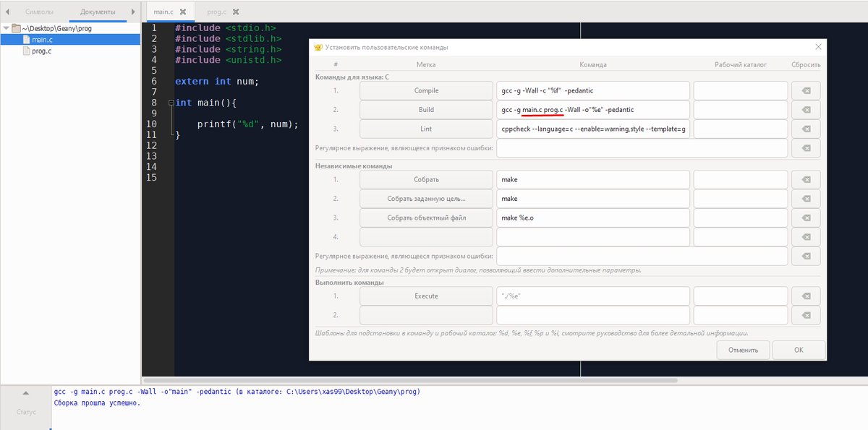Edit the Build command gcc main.c prog.c field
This screenshot has width=868, height=430.
click(x=593, y=110)
